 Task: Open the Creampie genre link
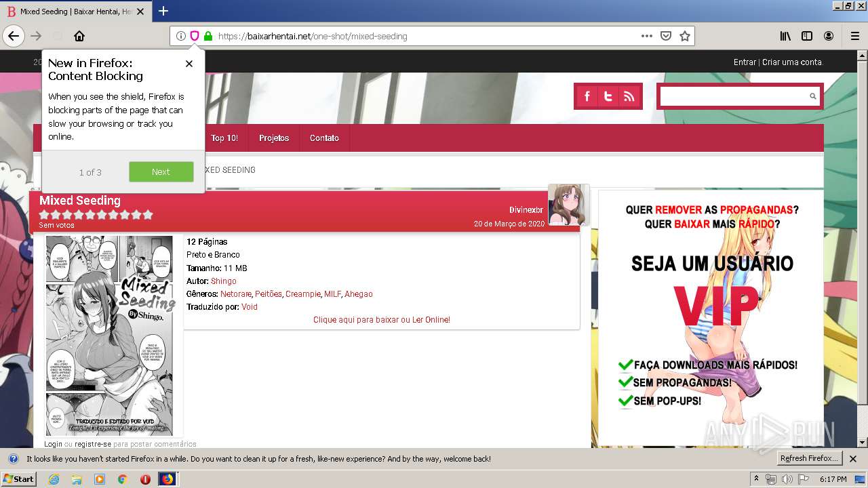point(303,293)
